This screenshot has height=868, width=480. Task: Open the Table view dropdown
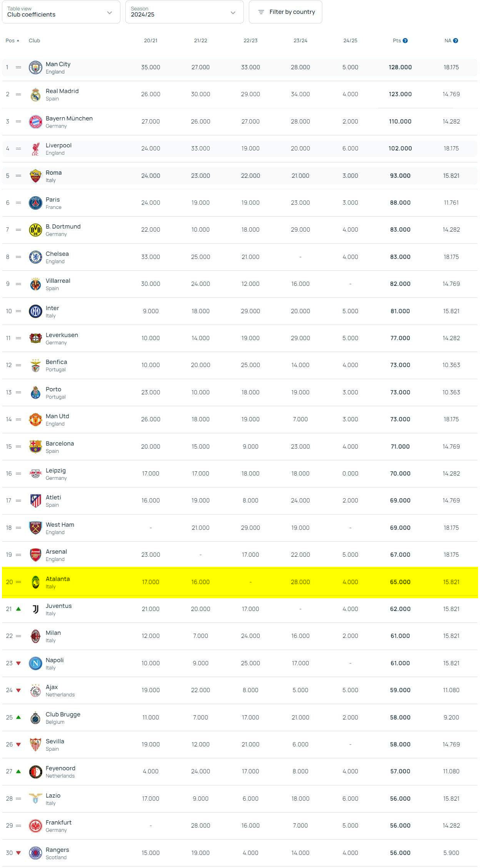61,12
